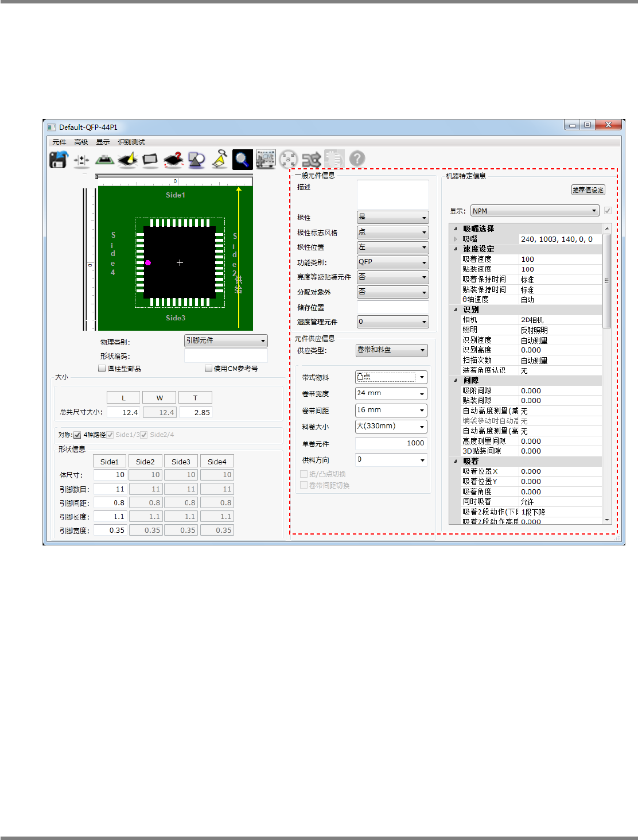Viewport: 638px width, 840px height.
Task: Click the Side1 column header button
Action: pyautogui.click(x=109, y=461)
